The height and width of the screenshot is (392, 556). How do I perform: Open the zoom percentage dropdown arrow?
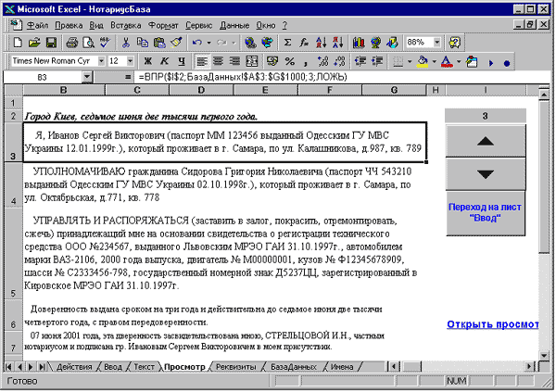[436, 43]
